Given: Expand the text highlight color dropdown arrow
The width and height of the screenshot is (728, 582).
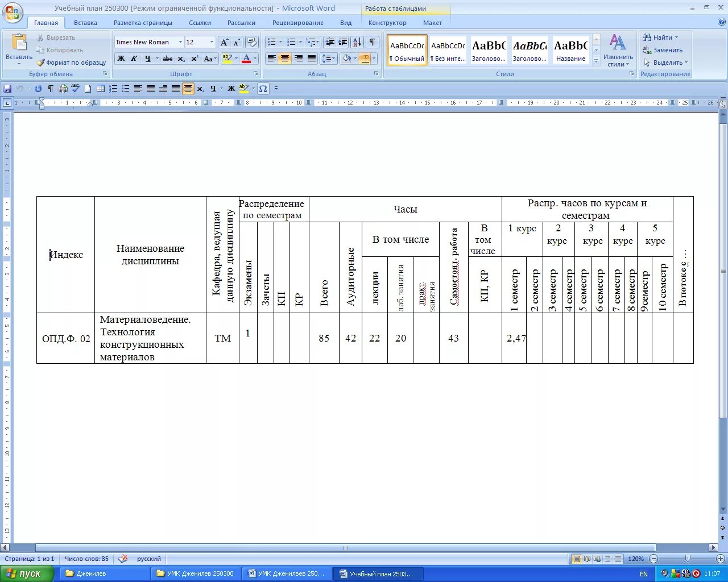Looking at the screenshot, I should [x=235, y=59].
